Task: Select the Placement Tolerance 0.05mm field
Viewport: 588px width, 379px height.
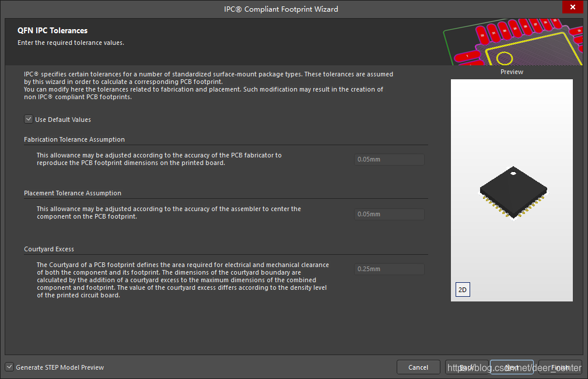Action: (x=389, y=214)
